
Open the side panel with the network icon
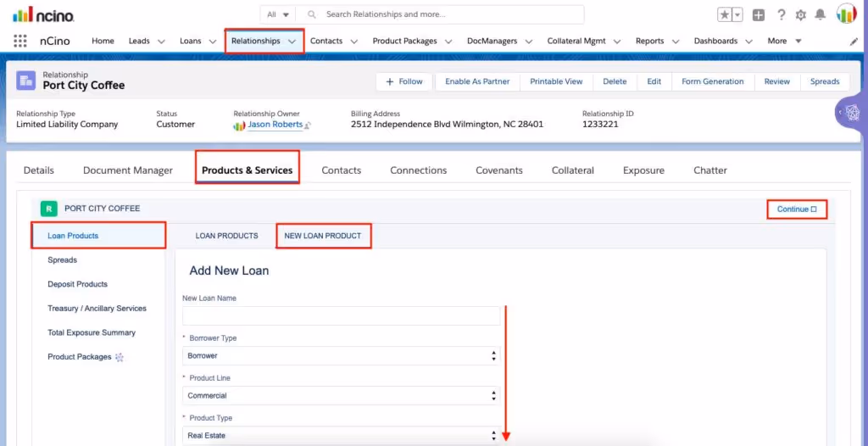pyautogui.click(x=853, y=113)
